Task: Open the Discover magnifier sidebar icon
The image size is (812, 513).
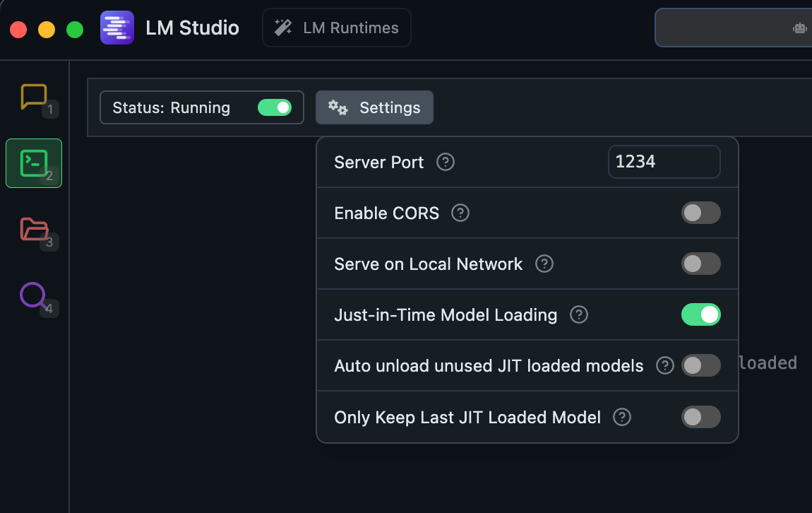Action: click(34, 296)
